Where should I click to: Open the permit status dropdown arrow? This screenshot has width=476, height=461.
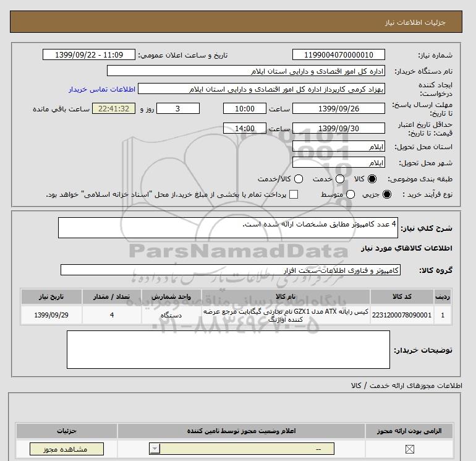coord(155,449)
